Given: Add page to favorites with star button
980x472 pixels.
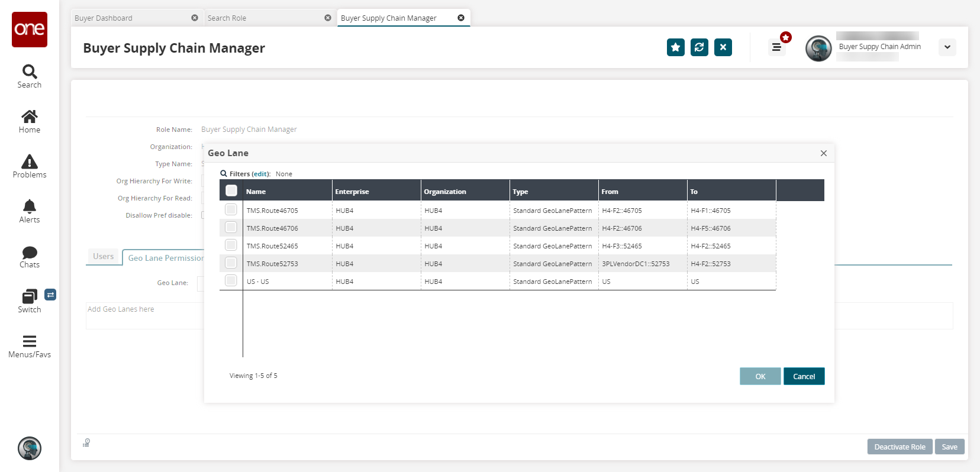Looking at the screenshot, I should [x=675, y=47].
